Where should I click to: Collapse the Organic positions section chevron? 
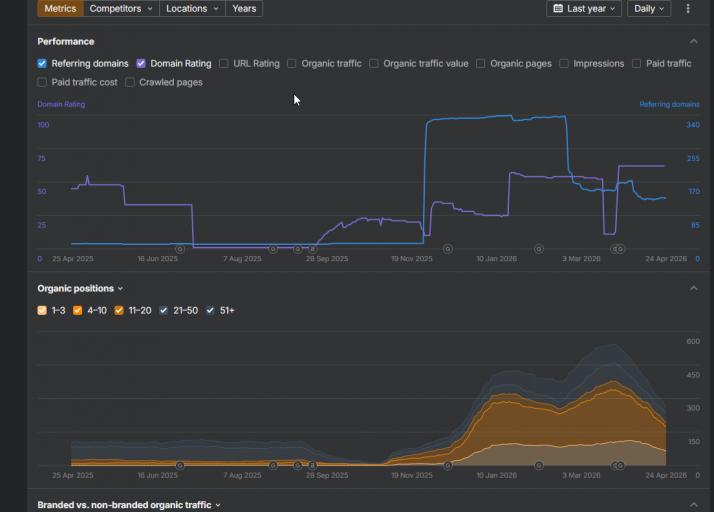coord(694,288)
